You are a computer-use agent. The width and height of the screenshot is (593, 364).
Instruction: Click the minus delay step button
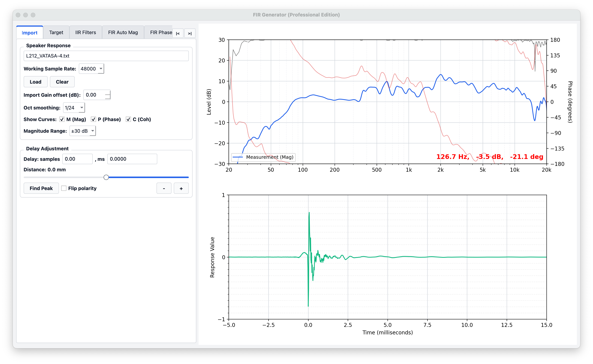164,188
